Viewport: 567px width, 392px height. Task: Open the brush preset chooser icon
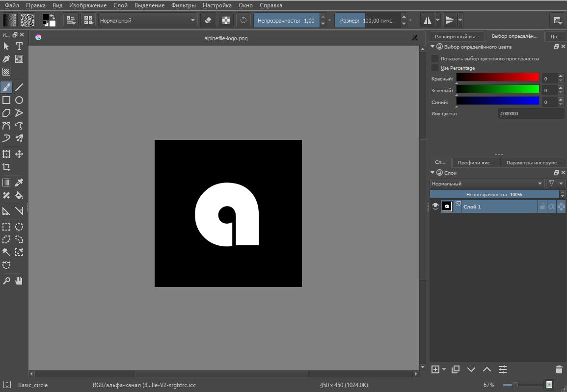[x=88, y=20]
